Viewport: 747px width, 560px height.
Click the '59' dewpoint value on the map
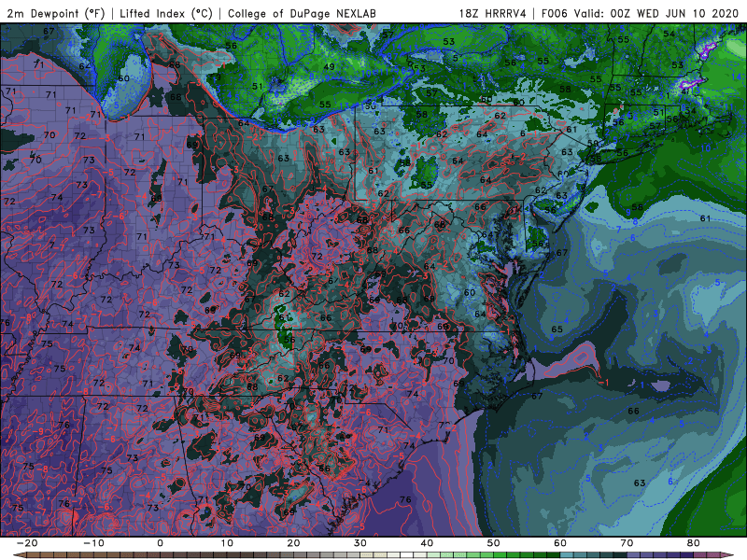(593, 144)
